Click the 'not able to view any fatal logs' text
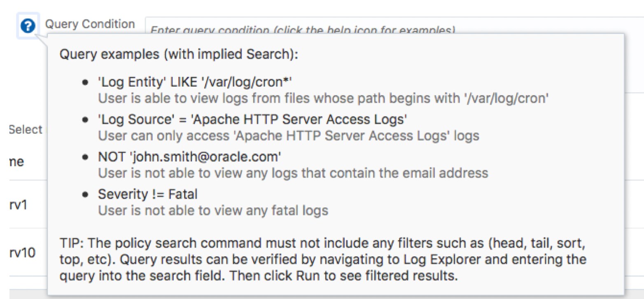Screen dimensions: 644x299 [213, 210]
